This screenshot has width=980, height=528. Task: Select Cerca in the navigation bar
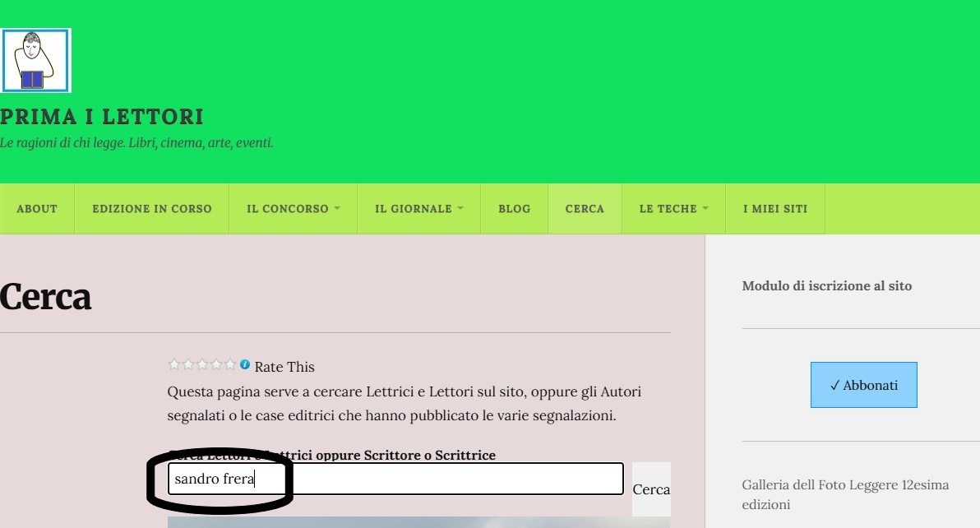pos(585,209)
